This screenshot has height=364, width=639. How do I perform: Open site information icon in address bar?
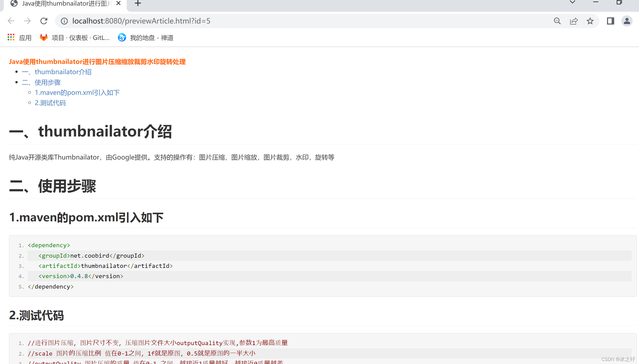(64, 21)
